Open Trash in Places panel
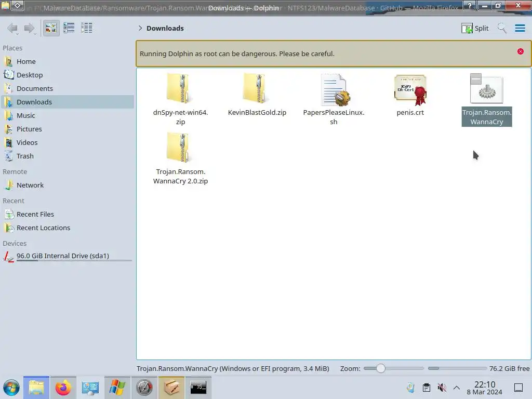 (x=68, y=156)
